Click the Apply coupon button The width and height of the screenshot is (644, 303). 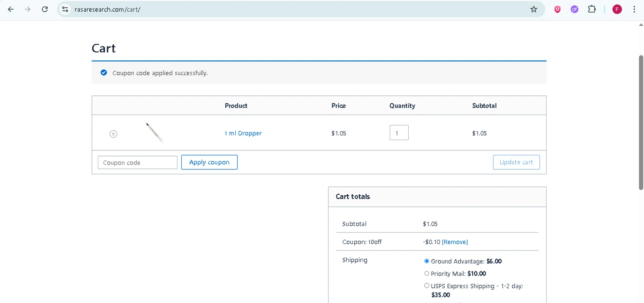point(209,162)
